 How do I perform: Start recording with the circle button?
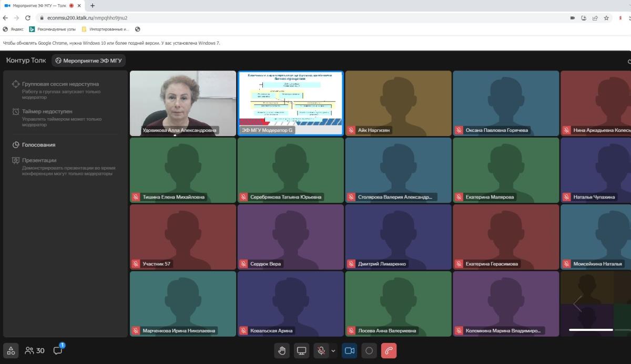(x=369, y=351)
